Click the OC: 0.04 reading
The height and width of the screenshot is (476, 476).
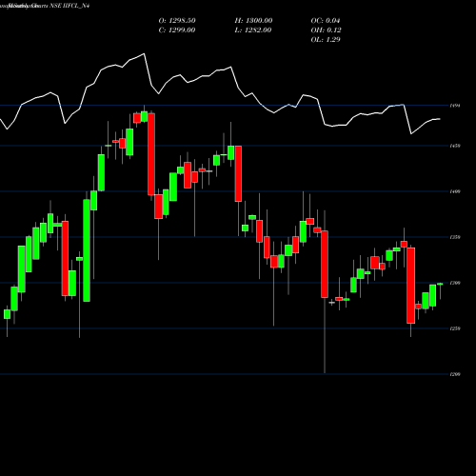[x=326, y=21]
